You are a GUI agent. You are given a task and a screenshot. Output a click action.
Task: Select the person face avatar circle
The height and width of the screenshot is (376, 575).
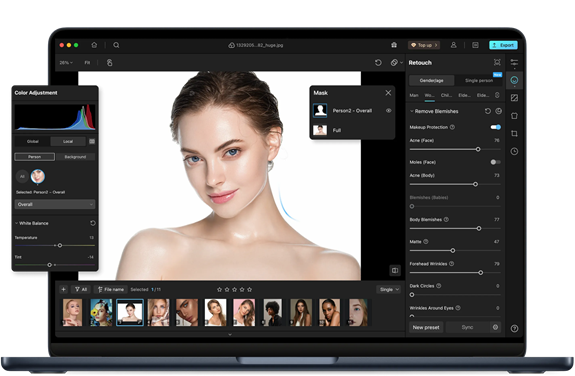click(38, 176)
